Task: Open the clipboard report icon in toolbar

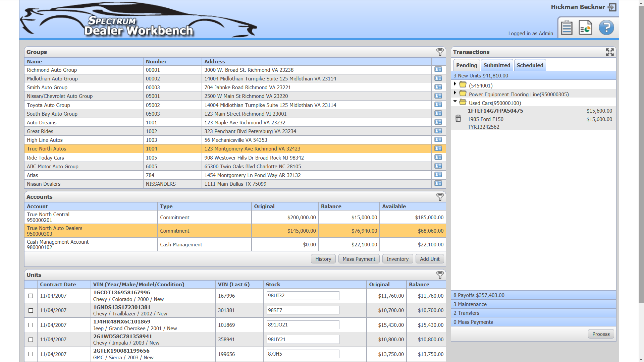Action: coord(567,27)
